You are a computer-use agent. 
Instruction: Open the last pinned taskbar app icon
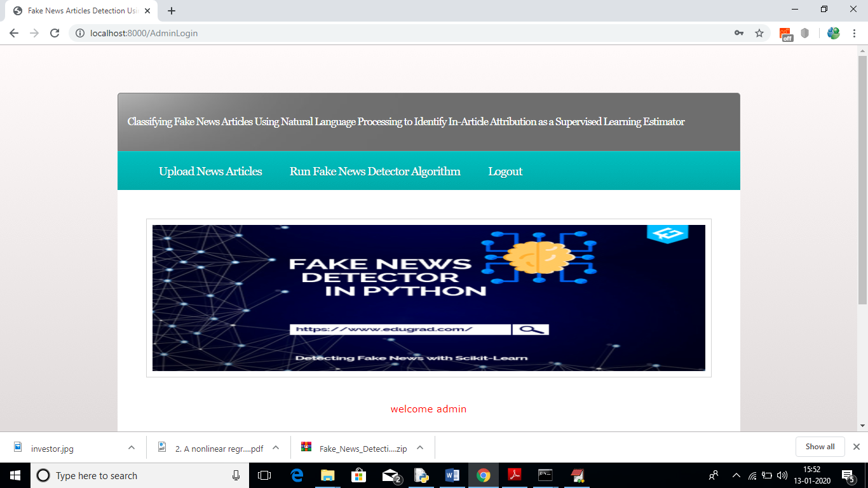coord(577,475)
